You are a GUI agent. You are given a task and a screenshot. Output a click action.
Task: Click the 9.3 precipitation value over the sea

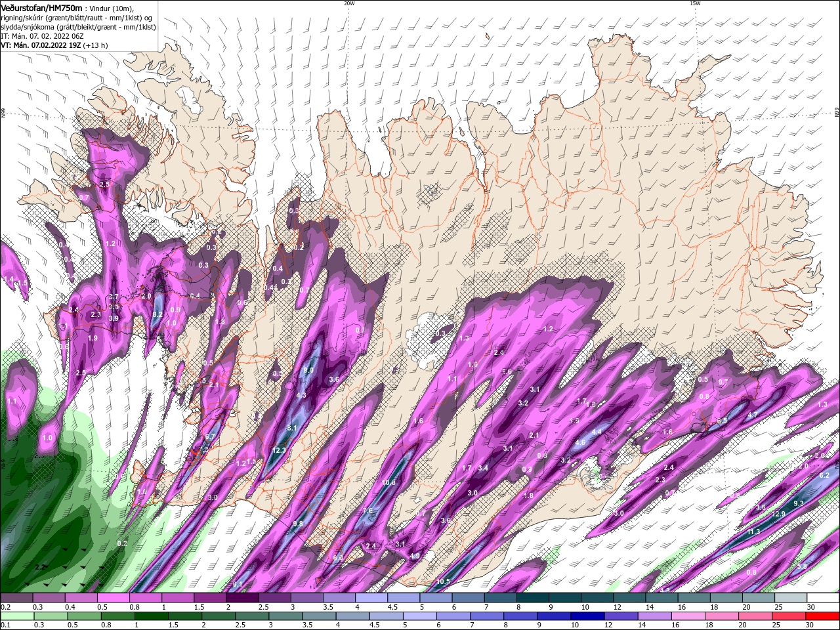799,503
